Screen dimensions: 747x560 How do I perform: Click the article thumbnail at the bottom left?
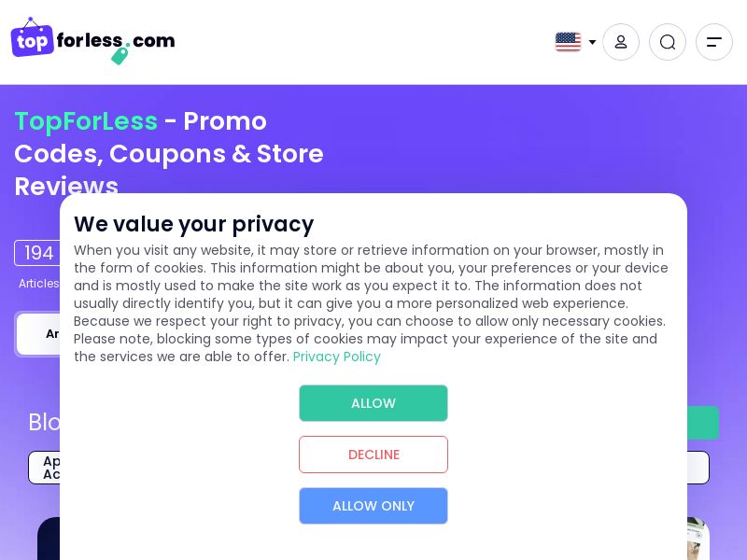(x=47, y=541)
